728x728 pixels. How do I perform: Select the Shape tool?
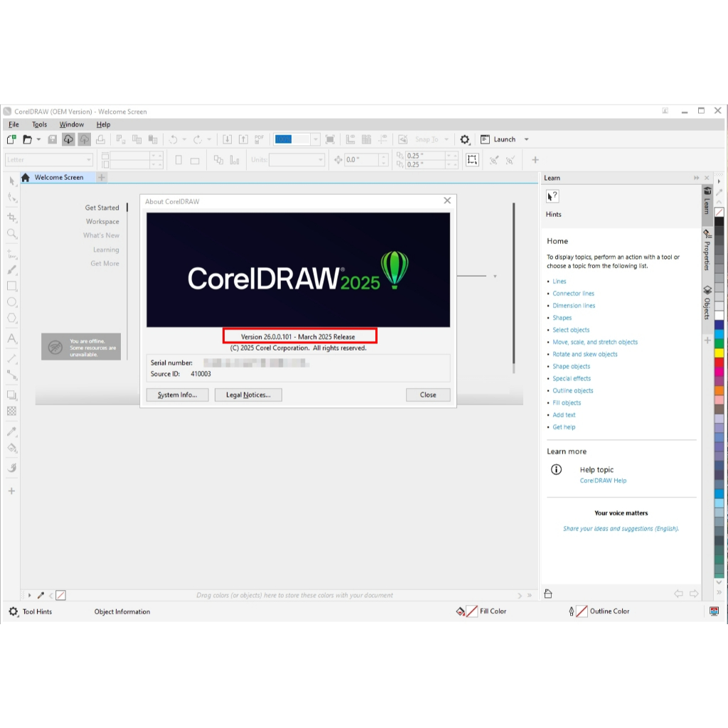12,198
